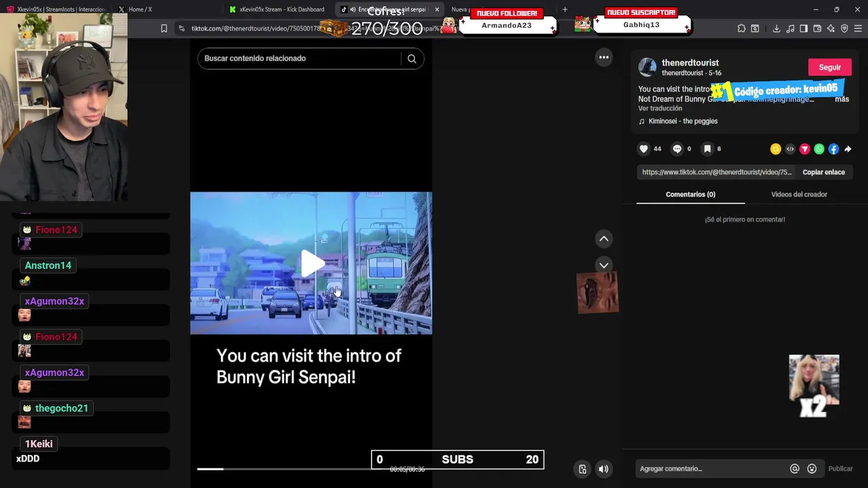Click 'Ver traducción' link
The height and width of the screenshot is (488, 868).
coord(660,108)
